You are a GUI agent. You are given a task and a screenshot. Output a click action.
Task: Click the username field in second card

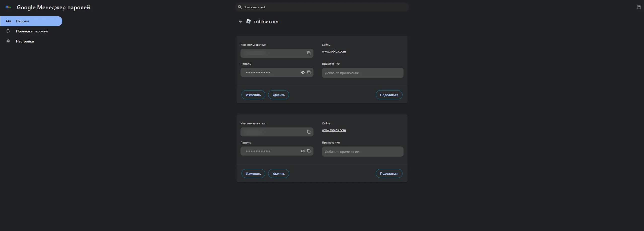coord(277,132)
